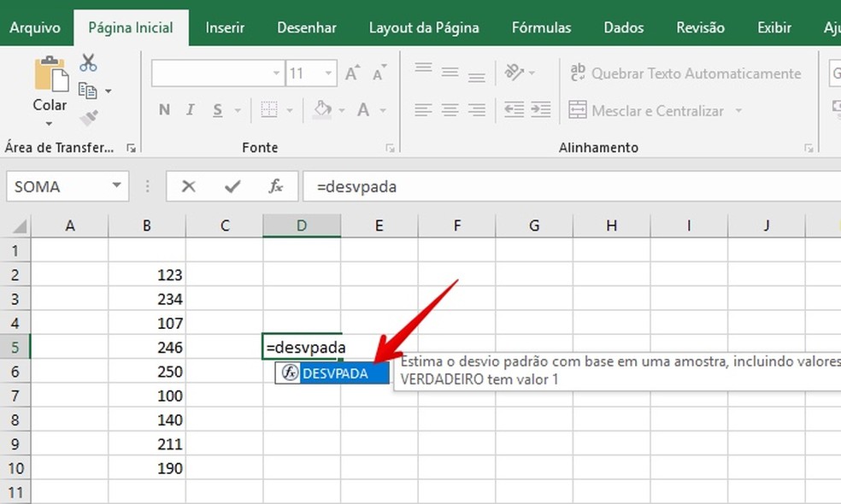The image size is (841, 504).
Task: Expand the Colar paste options dropdown
Action: [49, 121]
